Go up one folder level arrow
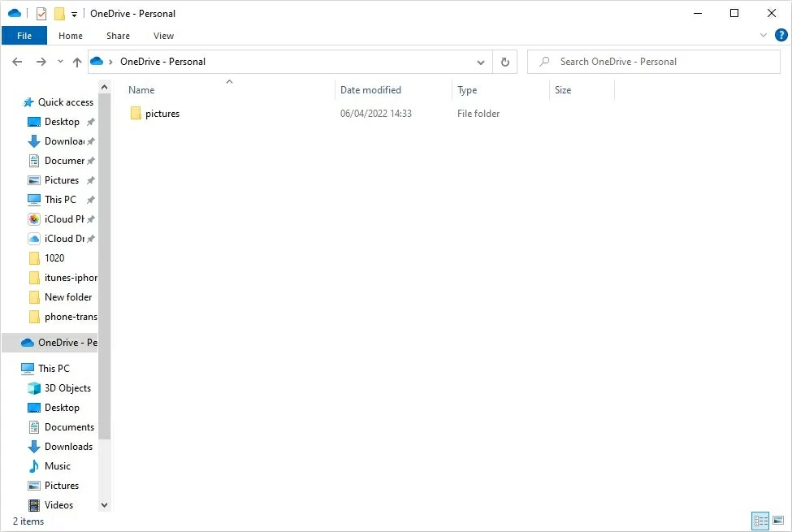The height and width of the screenshot is (532, 792). [77, 62]
